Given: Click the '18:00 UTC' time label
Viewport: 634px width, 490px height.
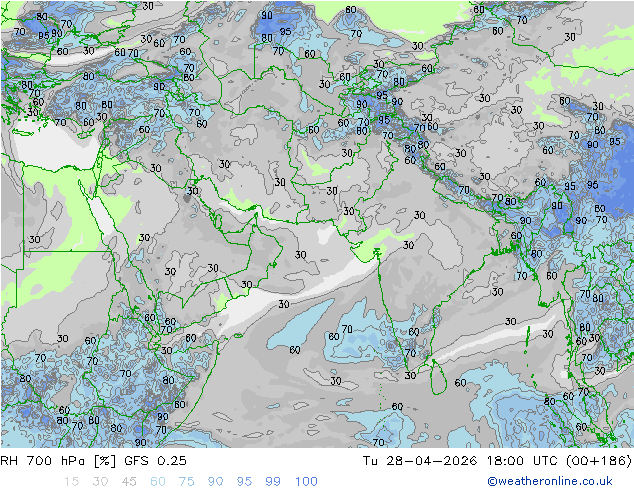Looking at the screenshot, I should coord(522,461).
